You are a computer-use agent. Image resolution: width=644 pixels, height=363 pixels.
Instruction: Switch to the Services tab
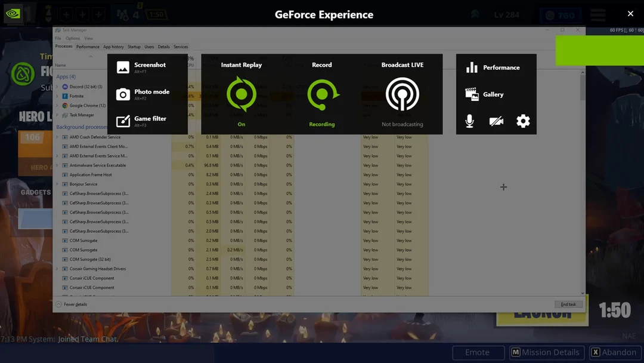[x=181, y=47]
